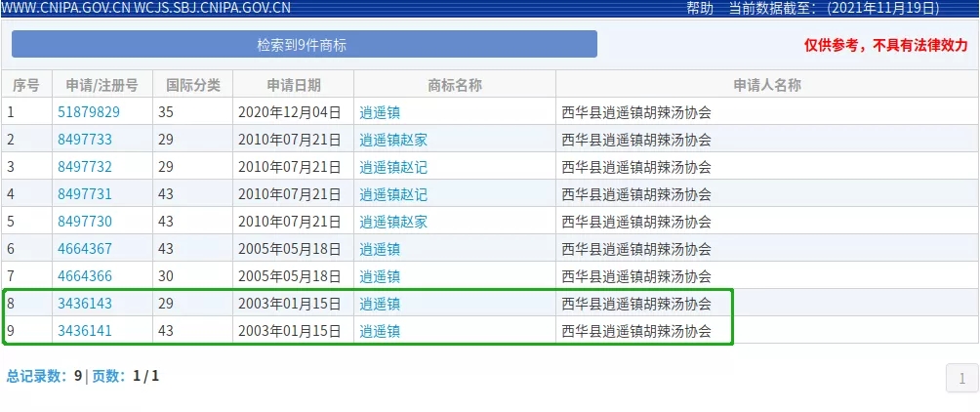Click the 页数 1/1 page count
Image resolution: width=980 pixels, height=412 pixels.
coord(126,376)
